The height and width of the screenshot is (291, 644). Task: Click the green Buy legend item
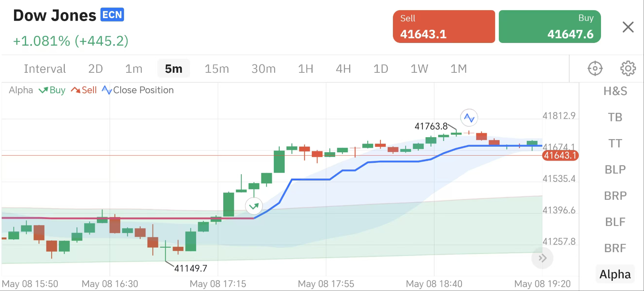52,90
